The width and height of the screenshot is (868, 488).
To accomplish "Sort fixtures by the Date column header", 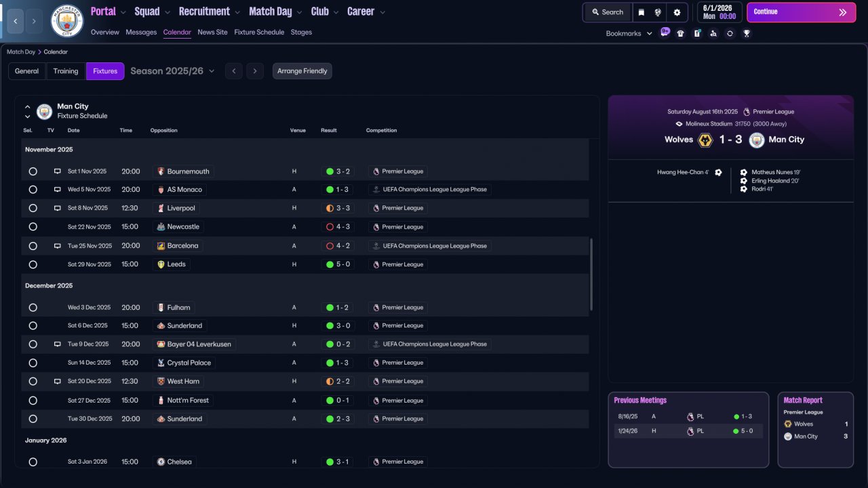I will (x=73, y=131).
